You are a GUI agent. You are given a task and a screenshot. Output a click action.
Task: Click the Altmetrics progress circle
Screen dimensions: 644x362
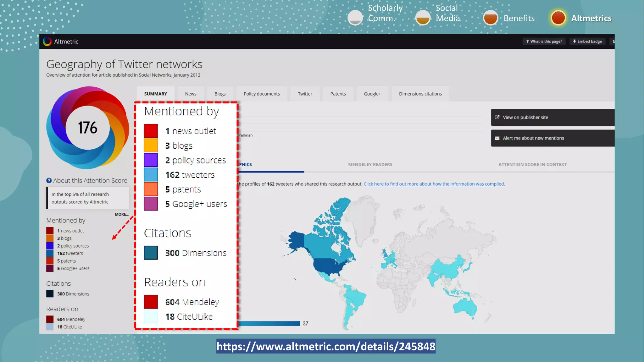(558, 18)
